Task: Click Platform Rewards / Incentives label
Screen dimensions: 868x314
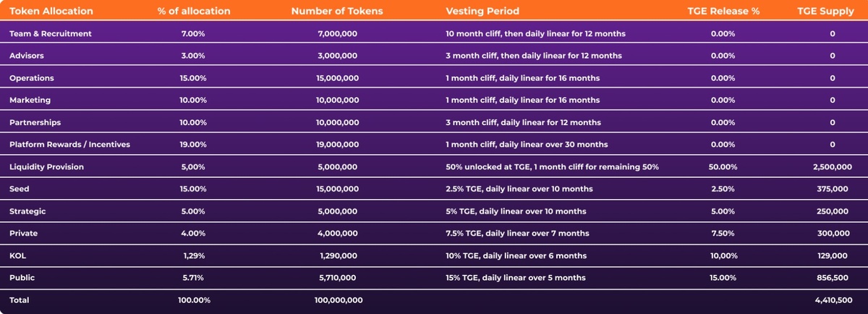Action: 69,145
